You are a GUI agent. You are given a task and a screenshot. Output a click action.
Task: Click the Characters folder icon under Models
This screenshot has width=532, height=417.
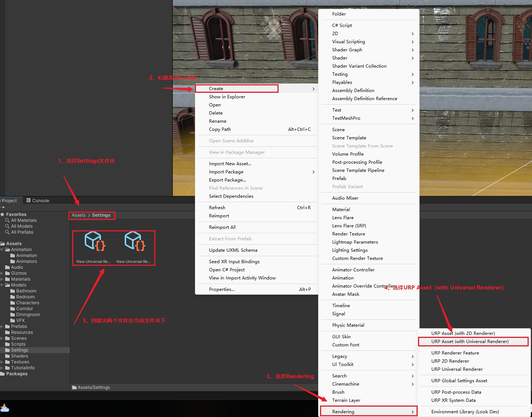tap(13, 303)
